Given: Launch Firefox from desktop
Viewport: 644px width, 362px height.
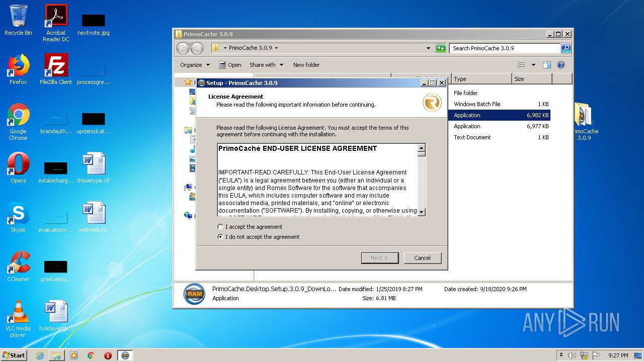Looking at the screenshot, I should (18, 69).
